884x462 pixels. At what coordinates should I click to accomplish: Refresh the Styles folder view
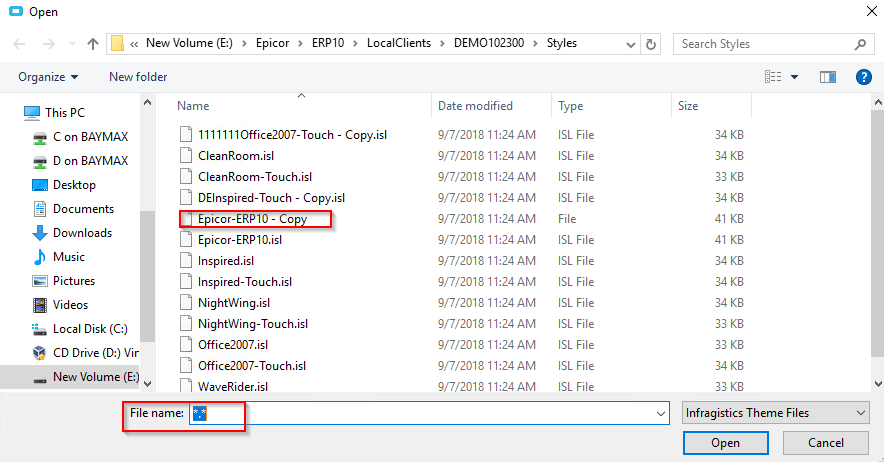point(651,44)
